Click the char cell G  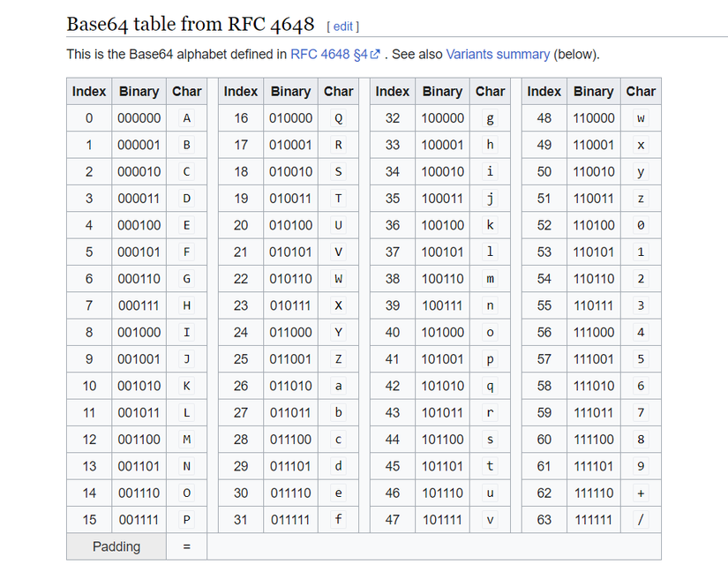[187, 279]
